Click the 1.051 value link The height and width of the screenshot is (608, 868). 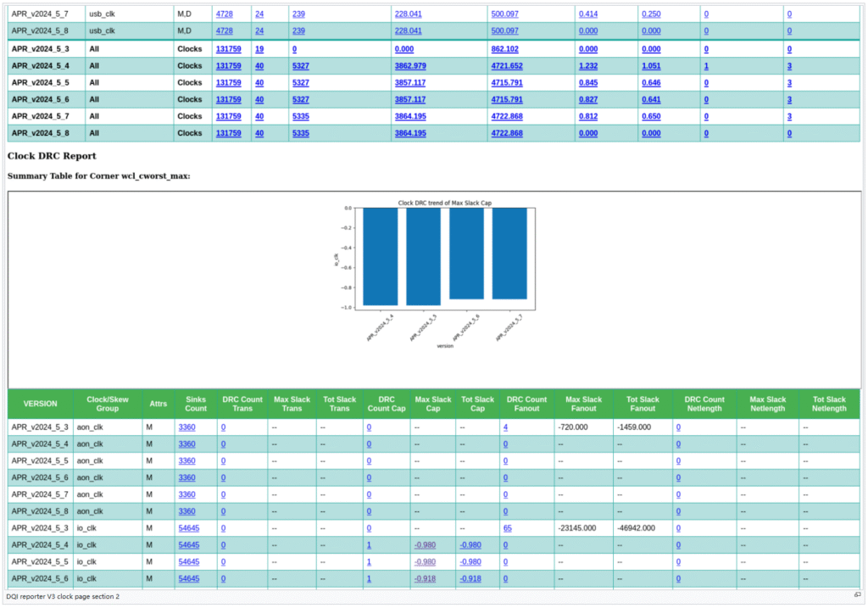(x=651, y=66)
